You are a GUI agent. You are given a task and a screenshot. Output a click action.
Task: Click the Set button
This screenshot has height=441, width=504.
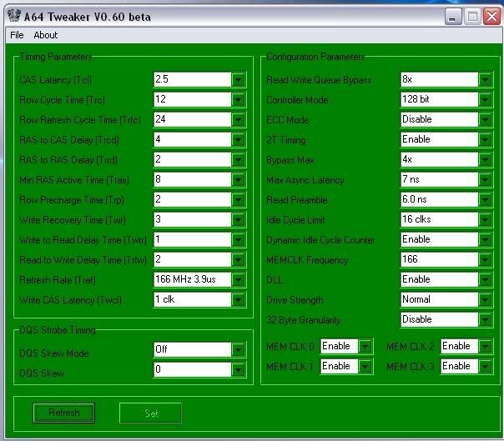coord(150,413)
